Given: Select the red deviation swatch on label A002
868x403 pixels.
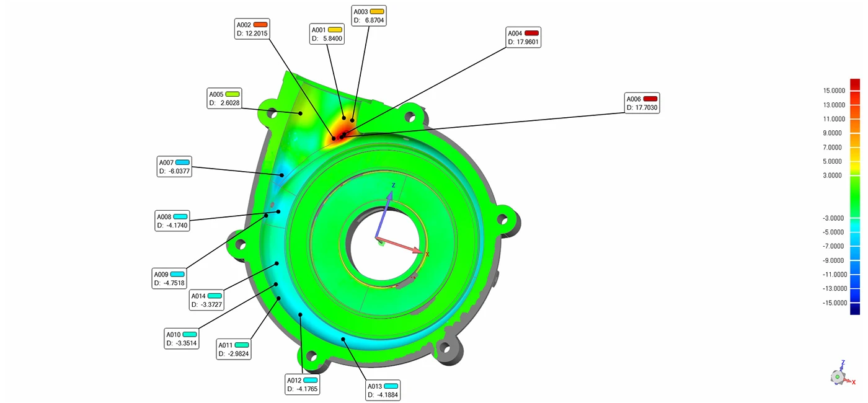Looking at the screenshot, I should [x=260, y=25].
